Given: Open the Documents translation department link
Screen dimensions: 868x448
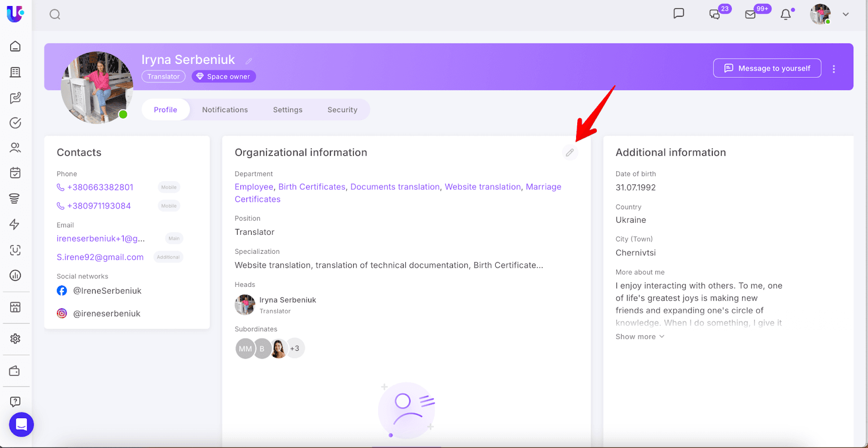Looking at the screenshot, I should [395, 187].
